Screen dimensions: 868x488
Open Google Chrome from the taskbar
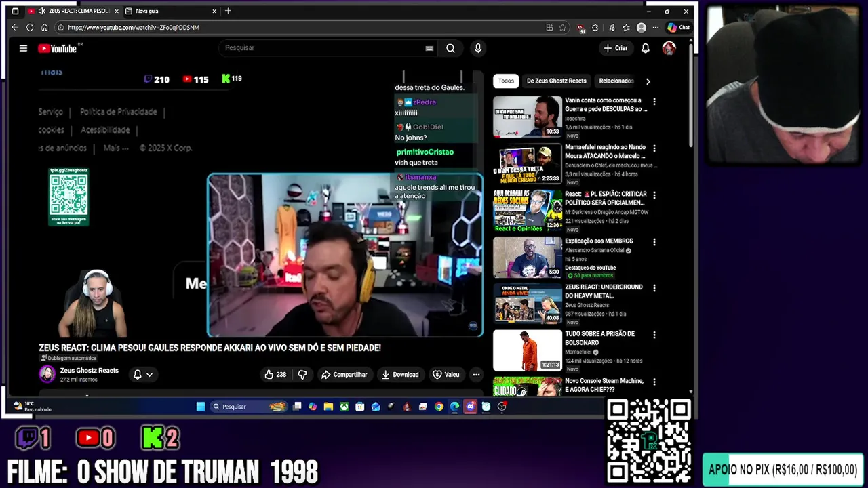[439, 407]
